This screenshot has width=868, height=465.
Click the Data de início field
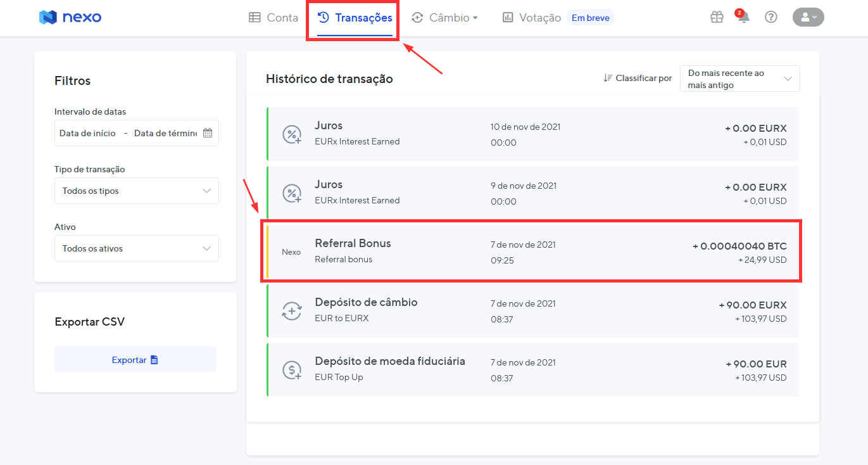click(88, 133)
